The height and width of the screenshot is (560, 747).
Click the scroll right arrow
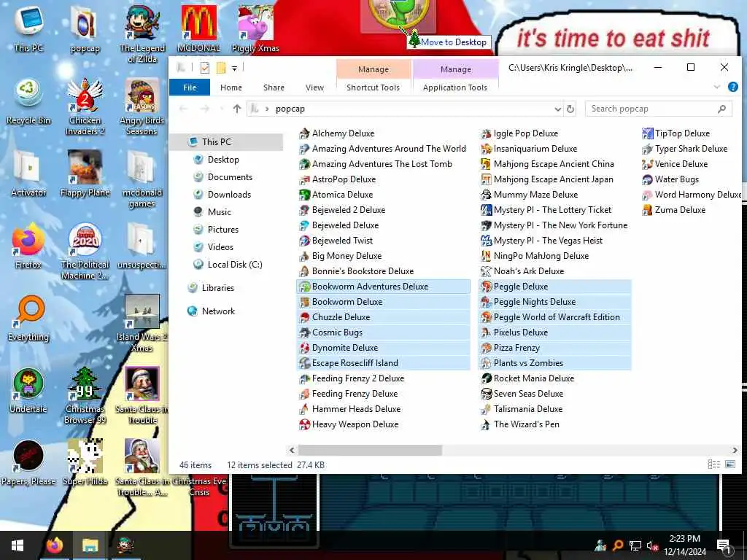click(735, 450)
